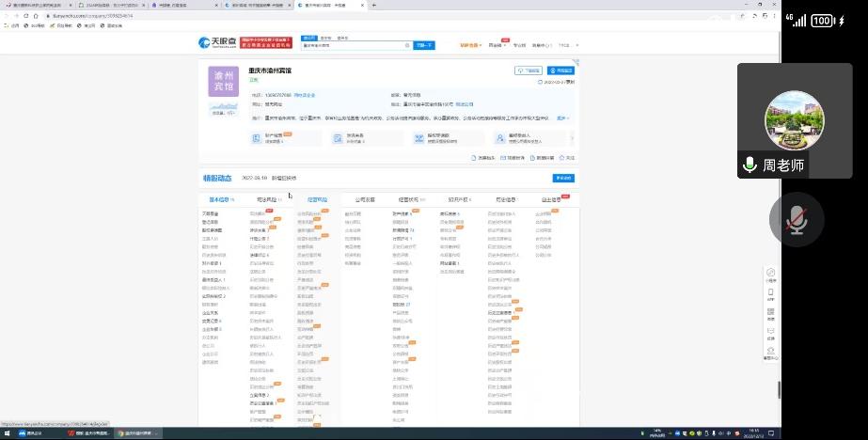Click the 财产线索 card icon

(x=255, y=138)
